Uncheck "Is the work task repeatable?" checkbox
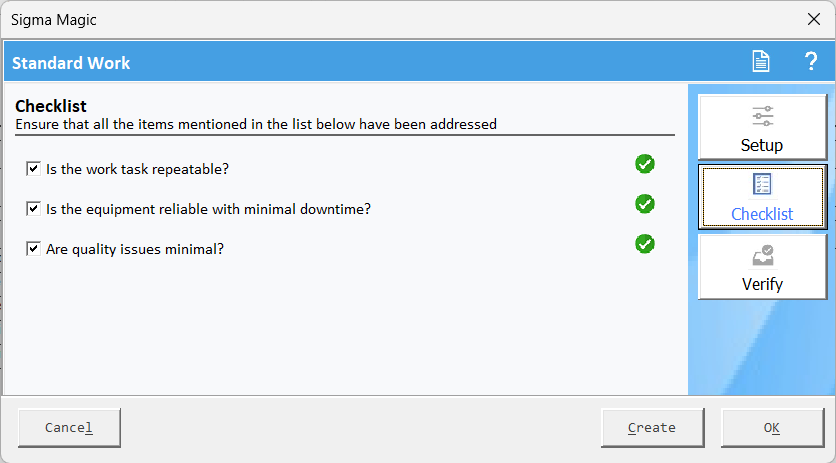836x463 pixels. coord(34,169)
